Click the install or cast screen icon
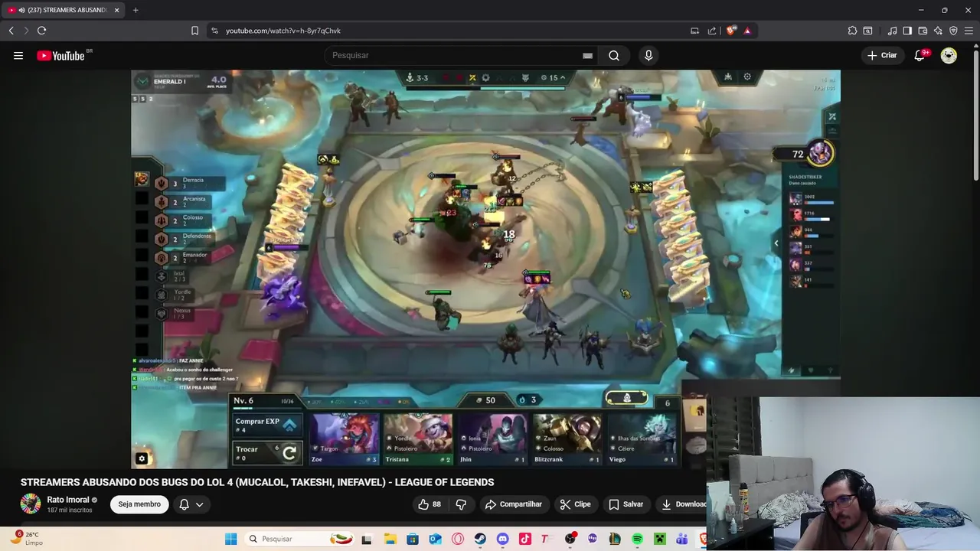This screenshot has width=980, height=551. click(x=694, y=31)
